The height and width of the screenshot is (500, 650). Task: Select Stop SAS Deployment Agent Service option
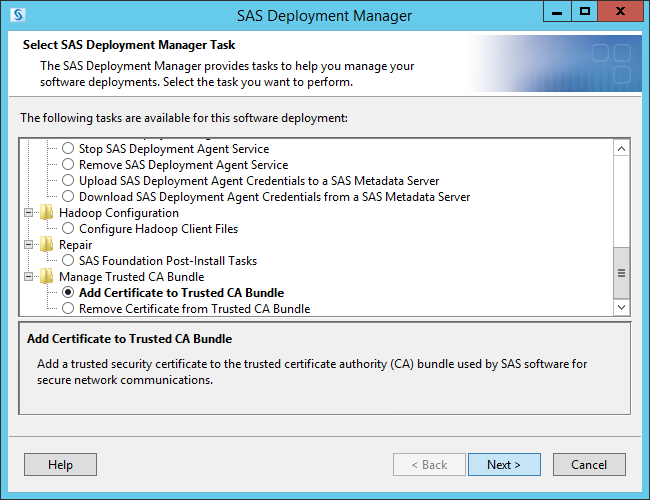(68, 149)
